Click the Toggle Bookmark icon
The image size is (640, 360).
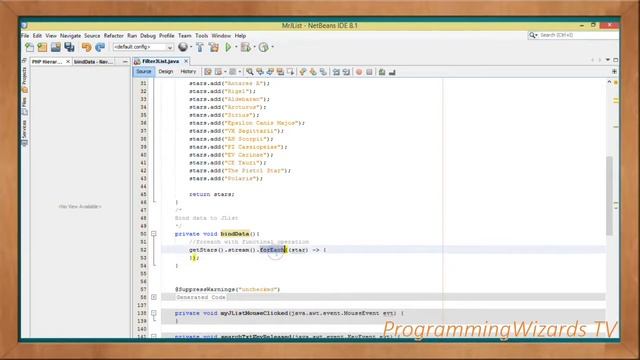coord(323,72)
